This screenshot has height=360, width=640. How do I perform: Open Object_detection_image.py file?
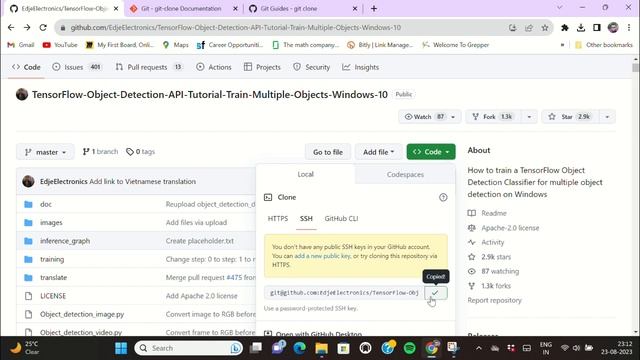click(x=82, y=314)
